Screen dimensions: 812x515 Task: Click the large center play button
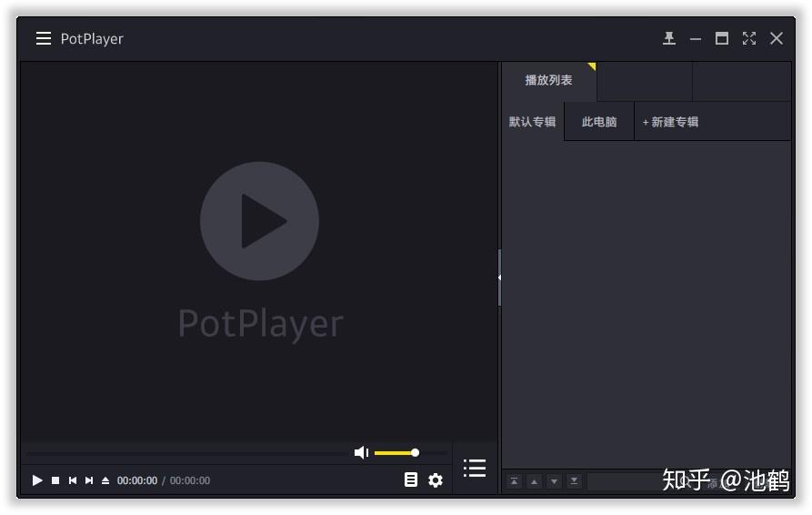click(259, 221)
